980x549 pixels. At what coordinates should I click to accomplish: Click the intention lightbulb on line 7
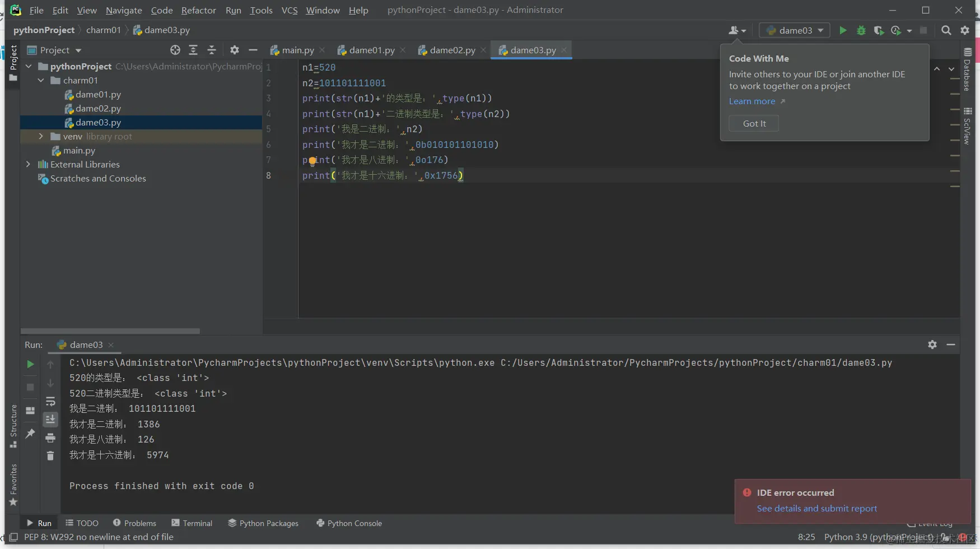coord(312,161)
